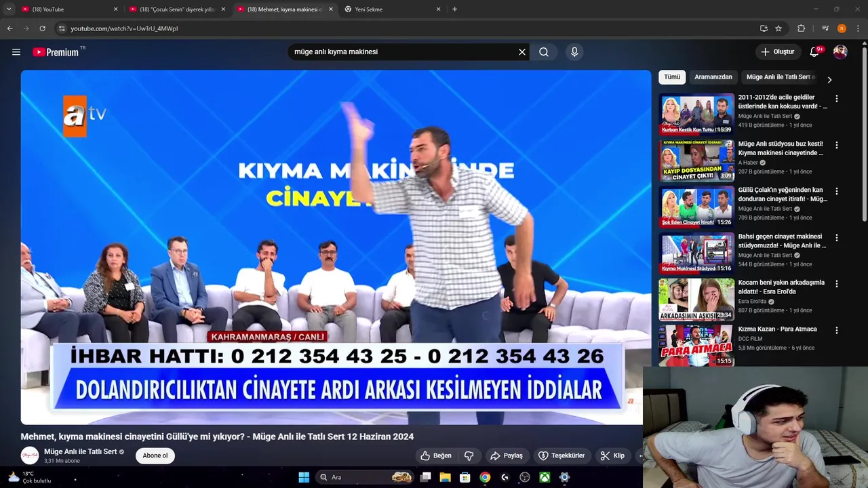
Task: Open a new browser tab
Action: tap(454, 9)
